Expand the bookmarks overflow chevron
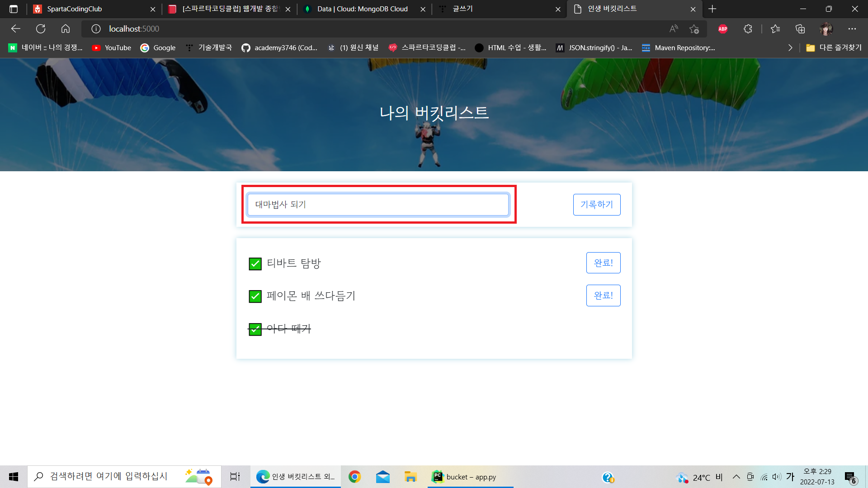The image size is (868, 488). [790, 47]
